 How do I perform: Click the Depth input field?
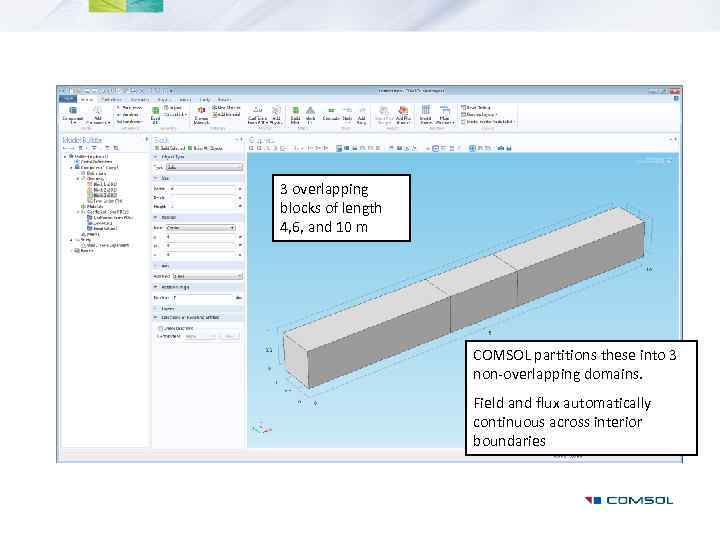[202, 197]
